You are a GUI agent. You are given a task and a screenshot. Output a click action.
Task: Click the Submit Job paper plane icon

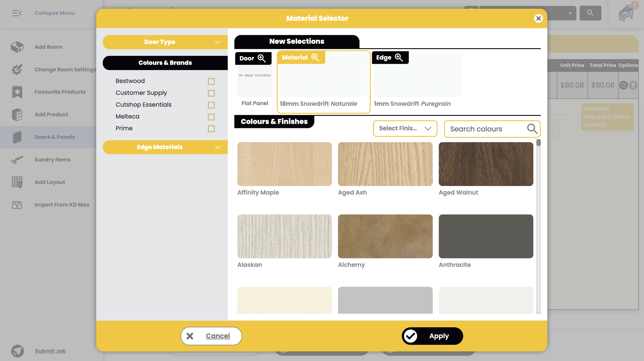(x=17, y=351)
